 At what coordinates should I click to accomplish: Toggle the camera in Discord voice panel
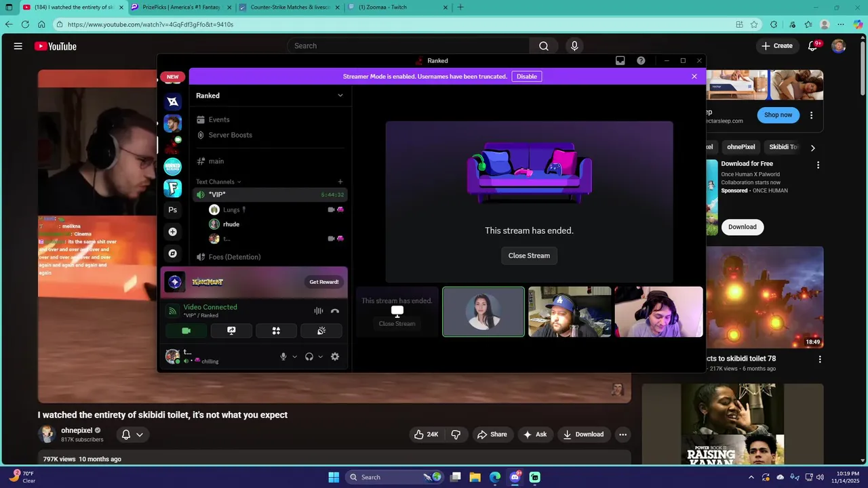[x=186, y=331]
